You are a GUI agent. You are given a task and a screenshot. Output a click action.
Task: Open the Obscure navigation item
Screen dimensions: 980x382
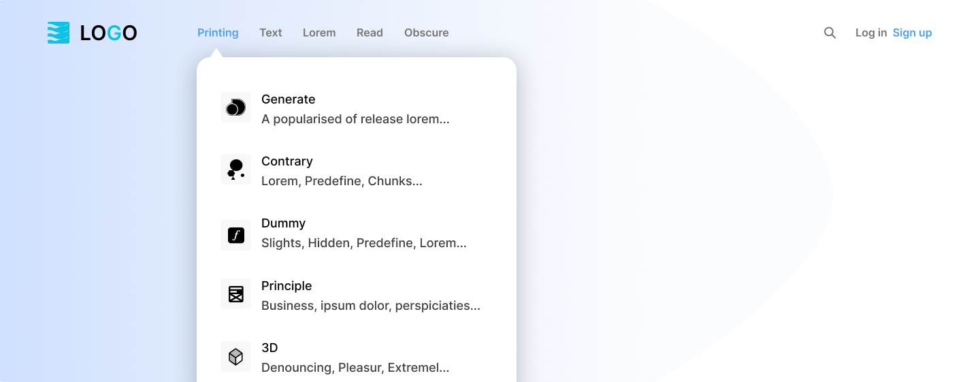tap(427, 33)
